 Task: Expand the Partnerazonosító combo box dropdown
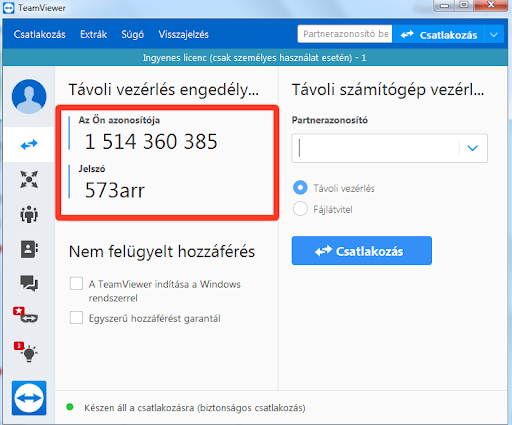[473, 148]
